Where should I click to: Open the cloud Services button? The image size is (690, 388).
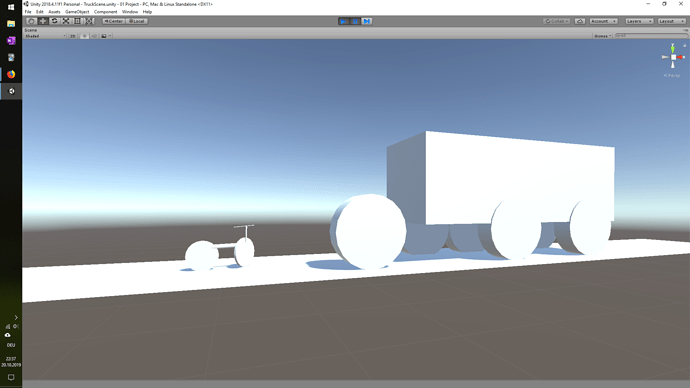point(580,21)
